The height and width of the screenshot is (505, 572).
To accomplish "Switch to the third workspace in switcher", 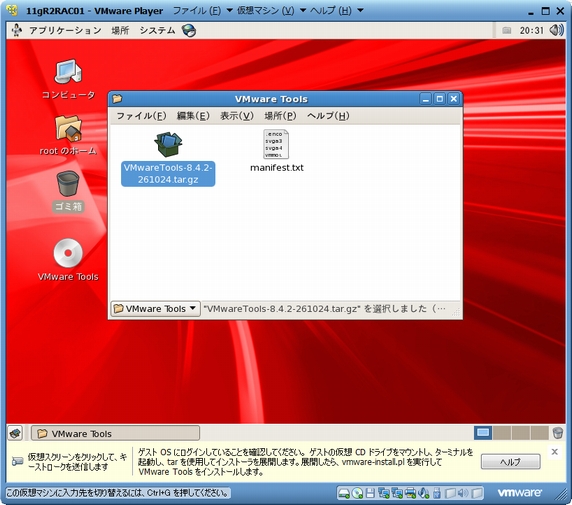I will 521,433.
